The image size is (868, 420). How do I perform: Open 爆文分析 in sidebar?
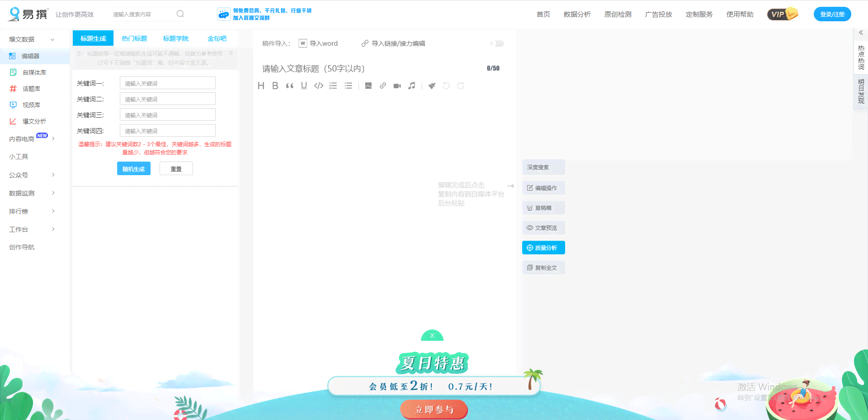[x=35, y=121]
